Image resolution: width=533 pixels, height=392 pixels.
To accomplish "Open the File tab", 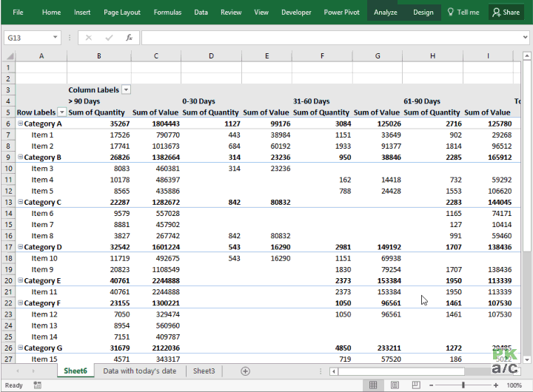I will pyautogui.click(x=18, y=13).
